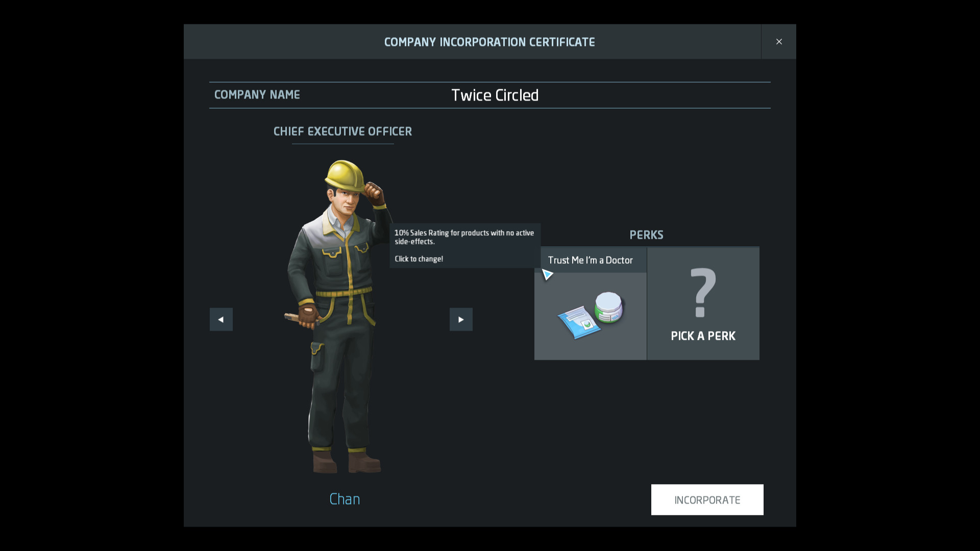The image size is (980, 551).
Task: Click the Chan name label below the CEO
Action: click(x=345, y=499)
